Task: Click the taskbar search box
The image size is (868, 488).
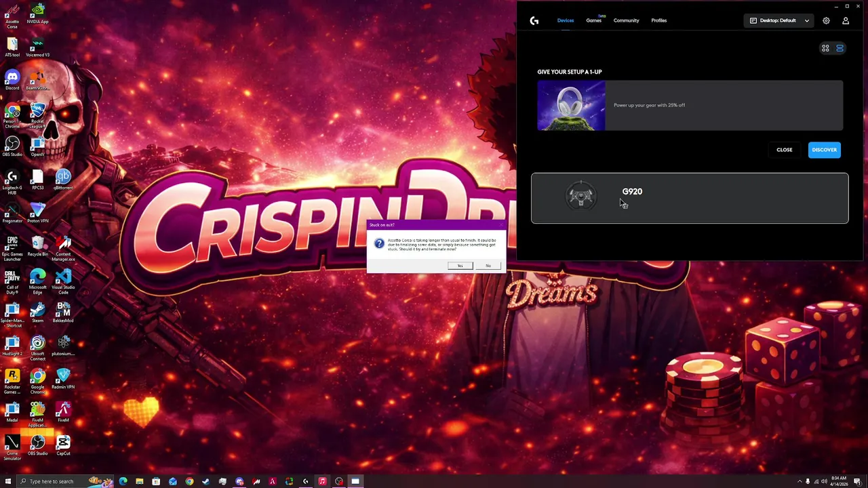Action: pyautogui.click(x=64, y=481)
